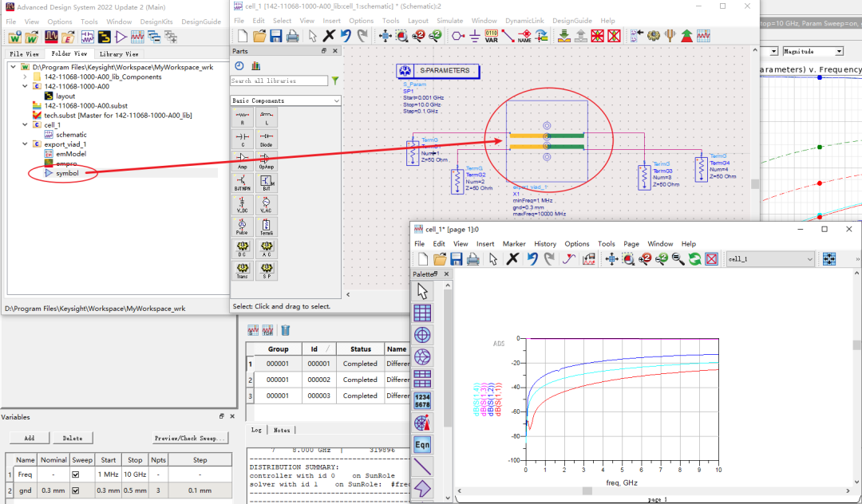Open the cell_1 dataset dropdown
The width and height of the screenshot is (862, 504).
[x=770, y=259]
